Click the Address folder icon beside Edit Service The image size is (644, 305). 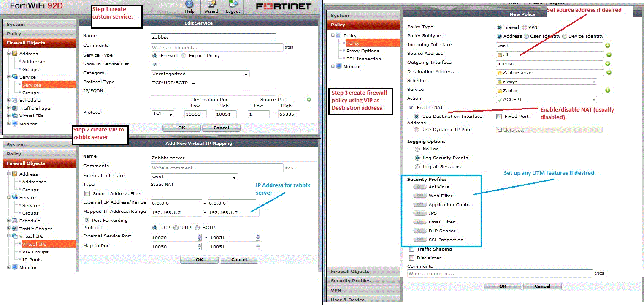tap(15, 54)
